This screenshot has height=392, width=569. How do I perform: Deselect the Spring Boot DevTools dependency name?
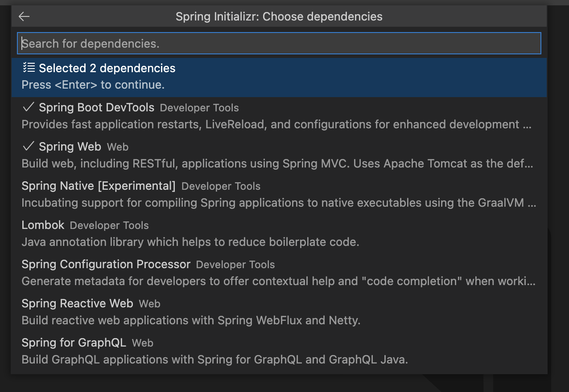tap(96, 107)
